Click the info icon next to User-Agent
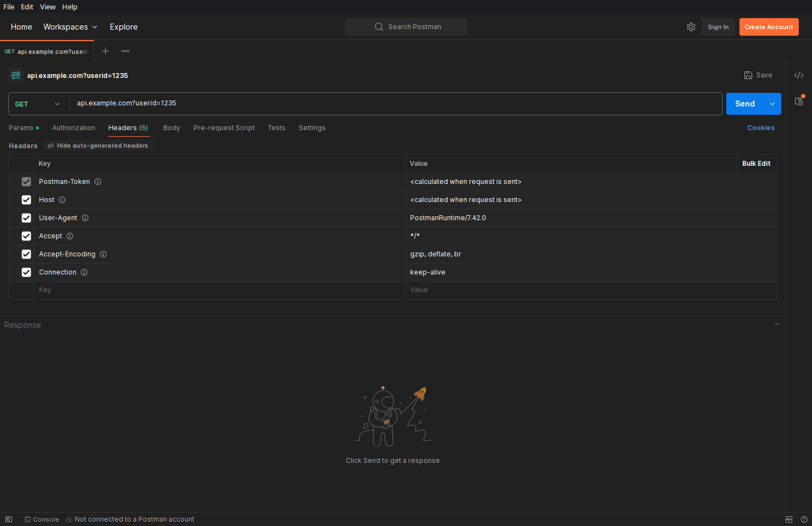The width and height of the screenshot is (812, 526). [x=85, y=218]
